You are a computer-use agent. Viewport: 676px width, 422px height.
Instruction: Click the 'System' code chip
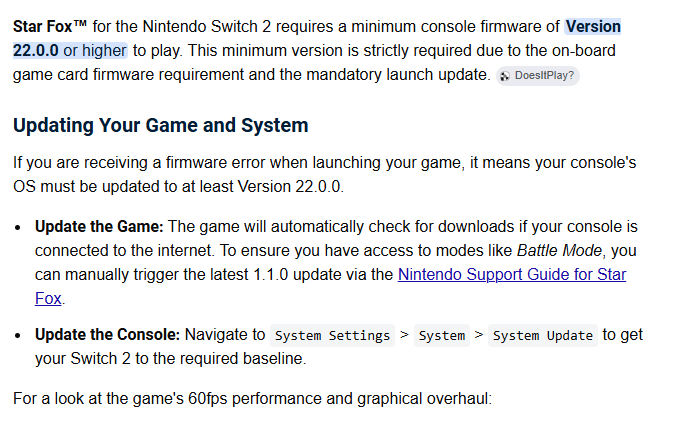(442, 335)
